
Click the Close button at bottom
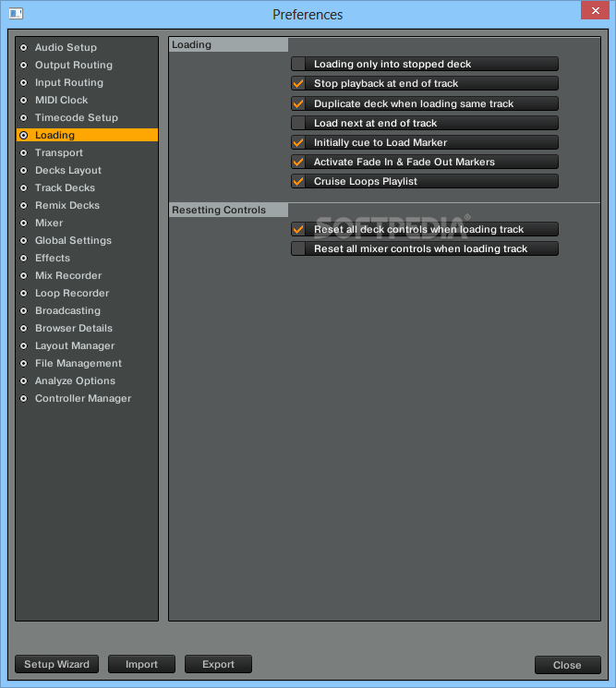coord(567,665)
